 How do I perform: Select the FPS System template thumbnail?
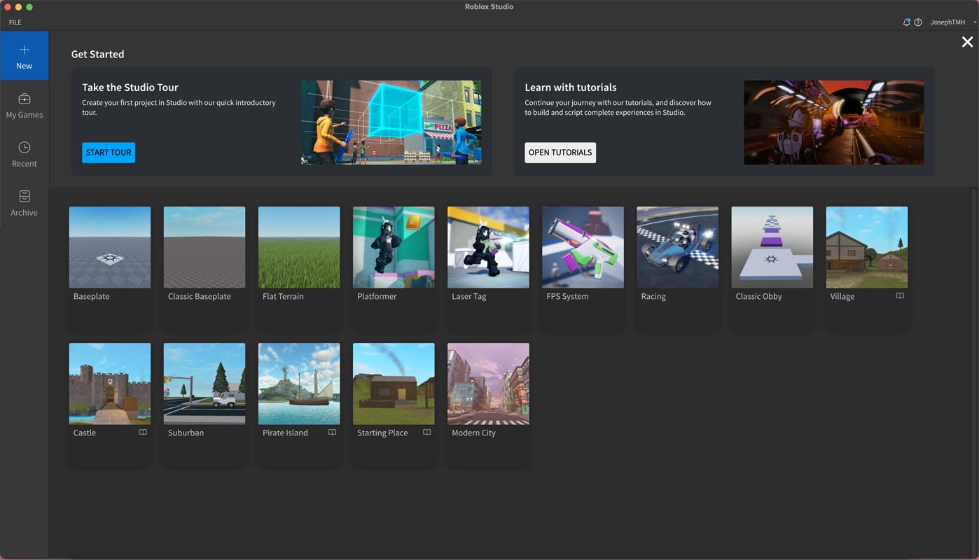[x=583, y=247]
